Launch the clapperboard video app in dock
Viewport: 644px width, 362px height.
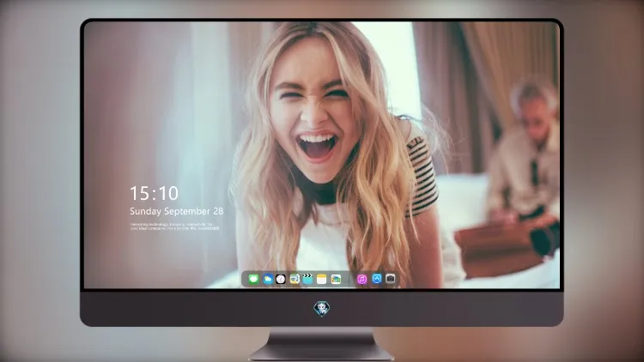click(x=307, y=279)
